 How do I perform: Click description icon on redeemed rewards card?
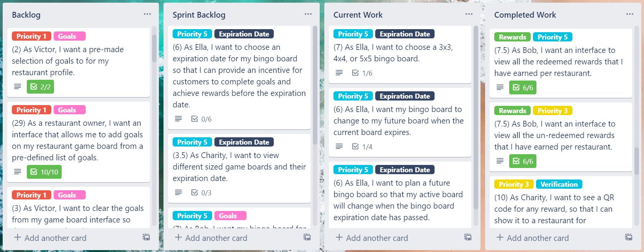pyautogui.click(x=500, y=87)
